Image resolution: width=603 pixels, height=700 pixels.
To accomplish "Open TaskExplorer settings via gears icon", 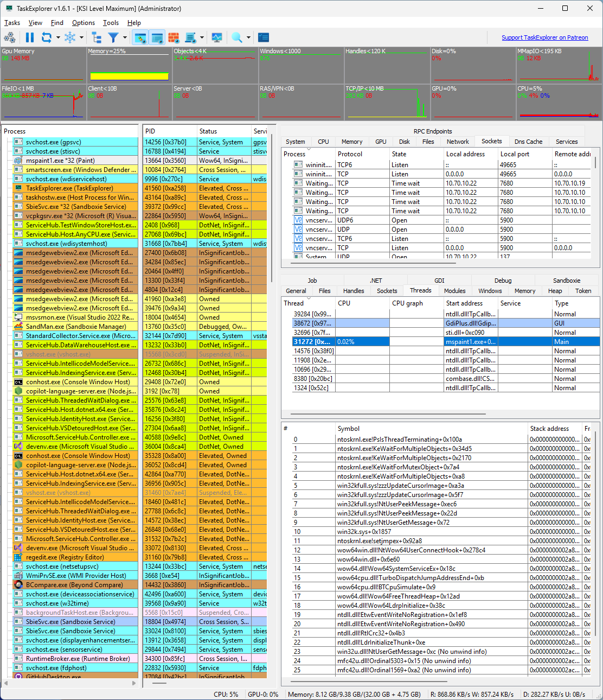I will [10, 37].
